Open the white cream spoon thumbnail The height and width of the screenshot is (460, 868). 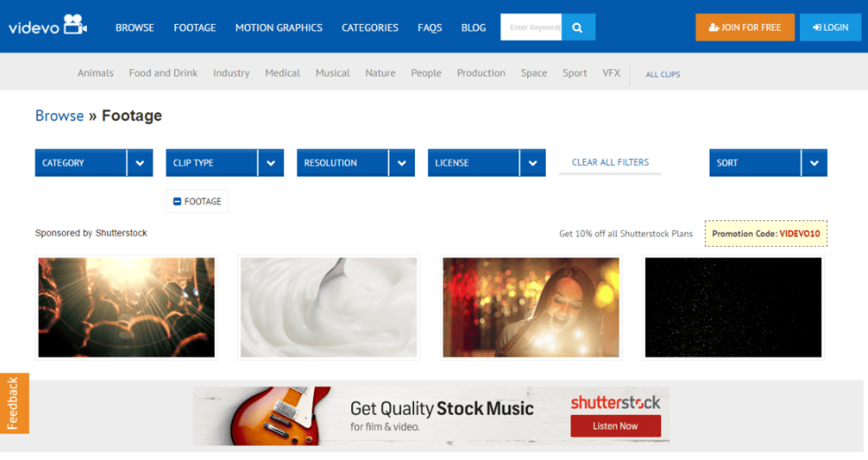pos(329,307)
